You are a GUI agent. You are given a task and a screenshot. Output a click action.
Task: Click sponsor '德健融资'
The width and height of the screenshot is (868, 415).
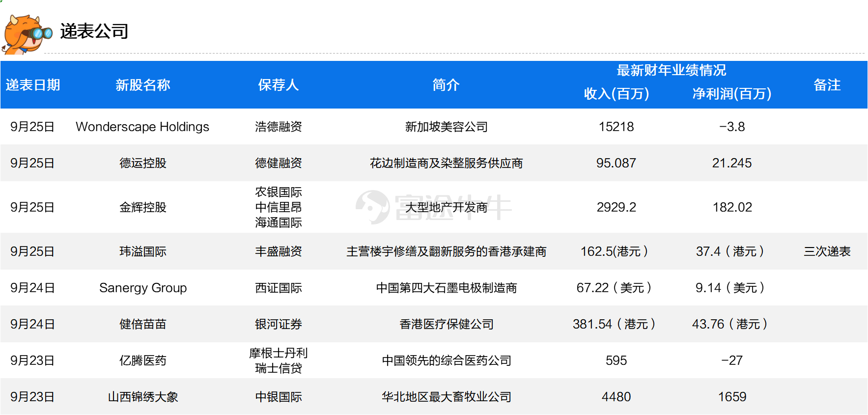tap(279, 163)
